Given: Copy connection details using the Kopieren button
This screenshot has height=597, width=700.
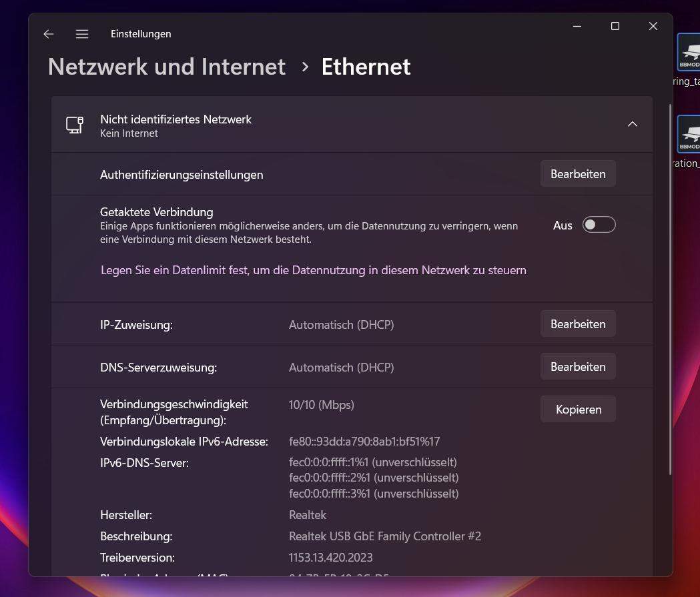Looking at the screenshot, I should coord(577,409).
